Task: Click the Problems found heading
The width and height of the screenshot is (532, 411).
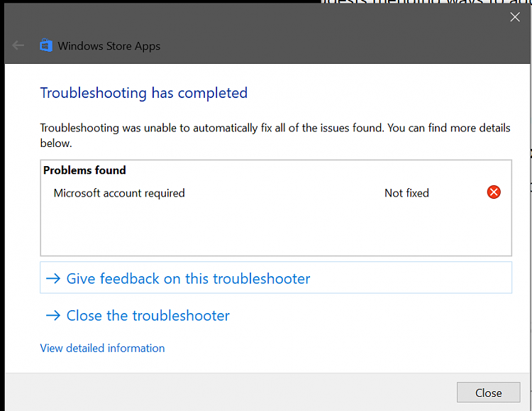Action: (x=84, y=170)
